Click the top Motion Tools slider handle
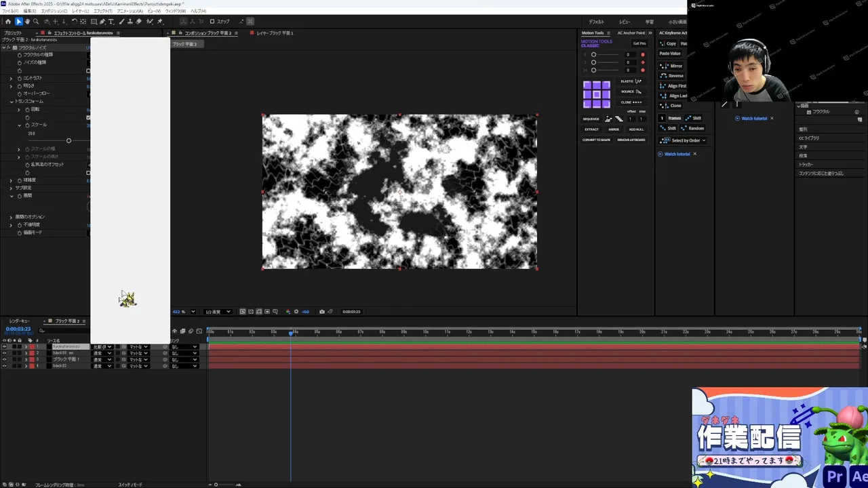Image resolution: width=868 pixels, height=488 pixels. [593, 55]
